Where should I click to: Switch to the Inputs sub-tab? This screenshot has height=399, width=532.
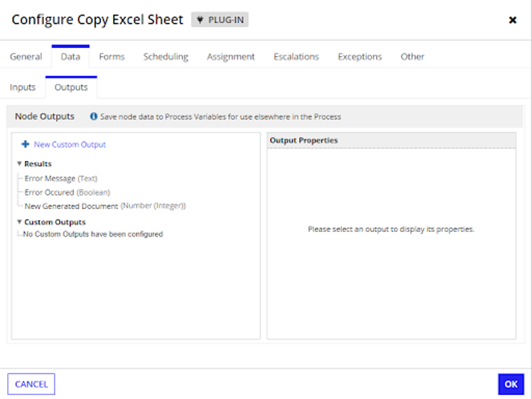tap(23, 87)
